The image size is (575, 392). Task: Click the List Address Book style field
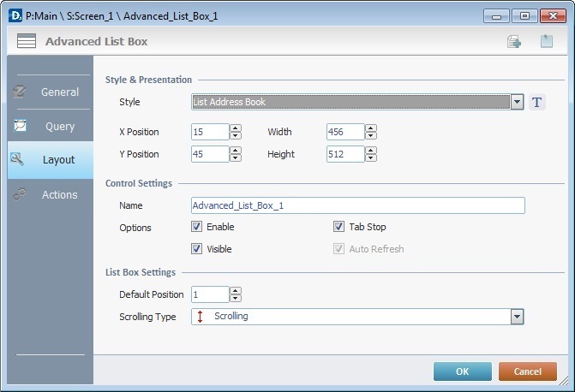tap(351, 102)
